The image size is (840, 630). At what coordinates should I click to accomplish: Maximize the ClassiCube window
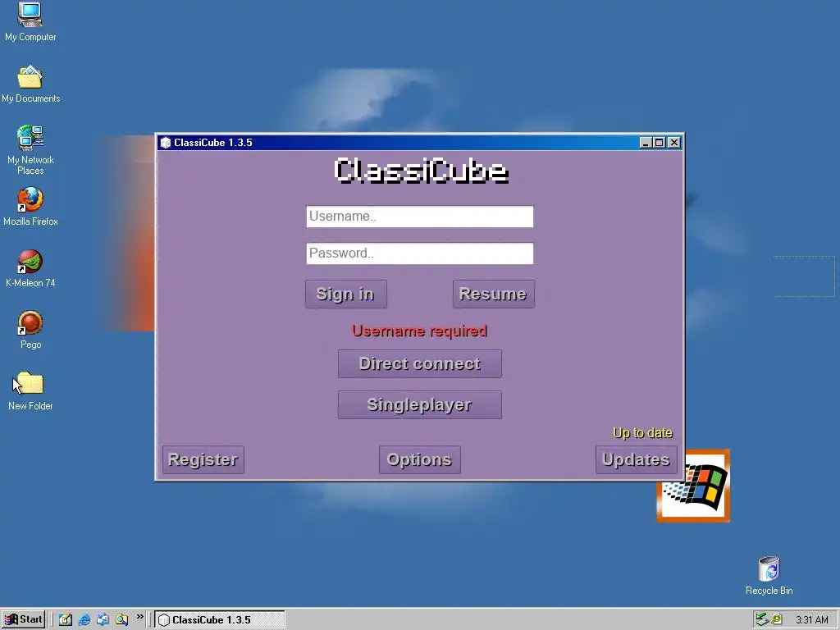point(660,143)
